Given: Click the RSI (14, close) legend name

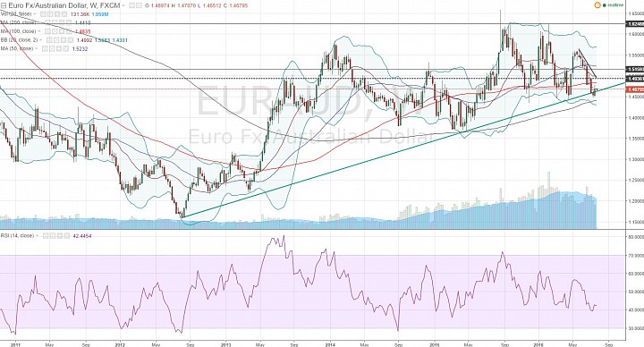Looking at the screenshot, I should [17, 236].
